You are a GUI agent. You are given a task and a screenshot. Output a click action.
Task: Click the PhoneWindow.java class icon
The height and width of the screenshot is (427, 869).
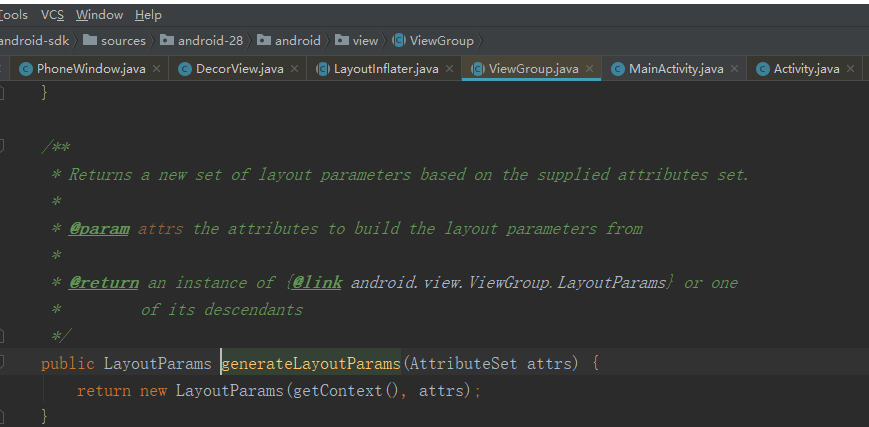tap(25, 69)
